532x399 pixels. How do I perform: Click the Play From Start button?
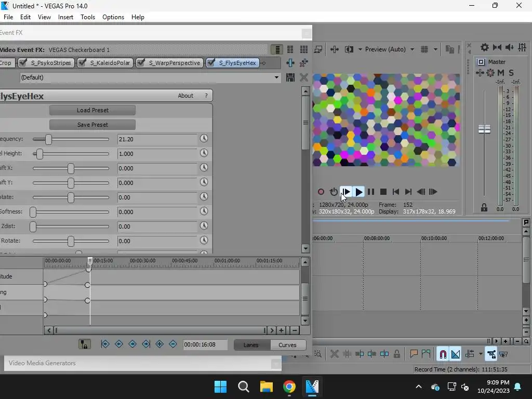pyautogui.click(x=346, y=192)
